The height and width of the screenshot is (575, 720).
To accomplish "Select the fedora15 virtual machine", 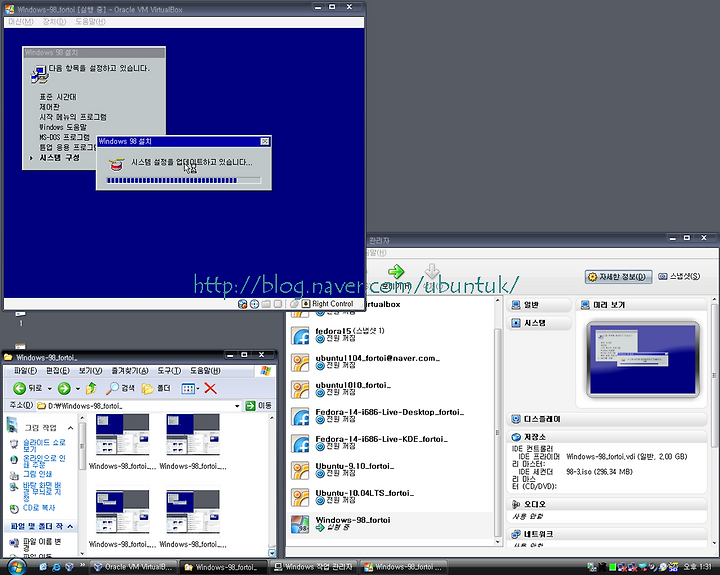I will pyautogui.click(x=390, y=335).
